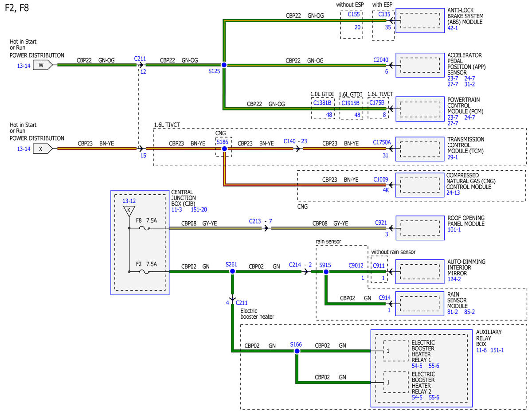Viewport: 532px width, 411px height.
Task: Open the 101-1 roof opening panel link
Action: pos(454,230)
